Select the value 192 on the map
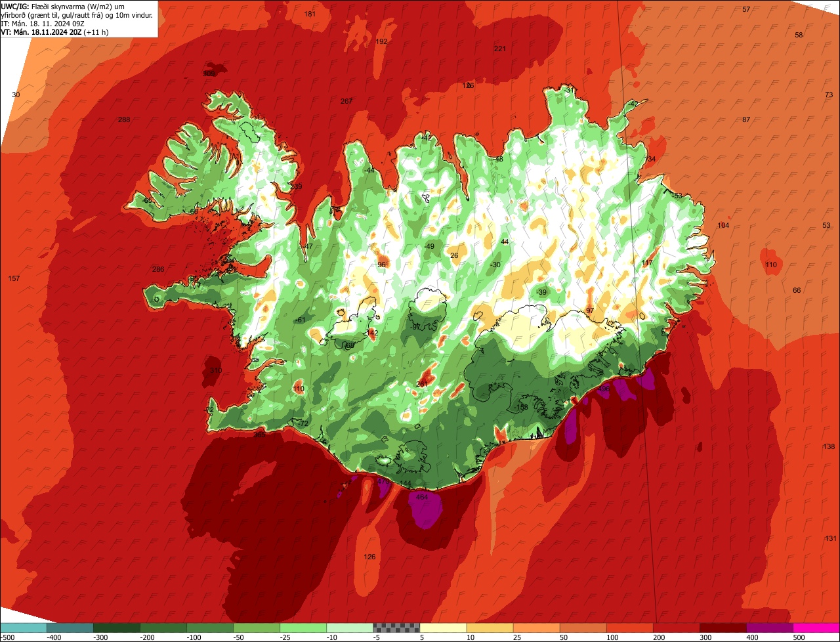This screenshot has width=840, height=642. coord(381,41)
